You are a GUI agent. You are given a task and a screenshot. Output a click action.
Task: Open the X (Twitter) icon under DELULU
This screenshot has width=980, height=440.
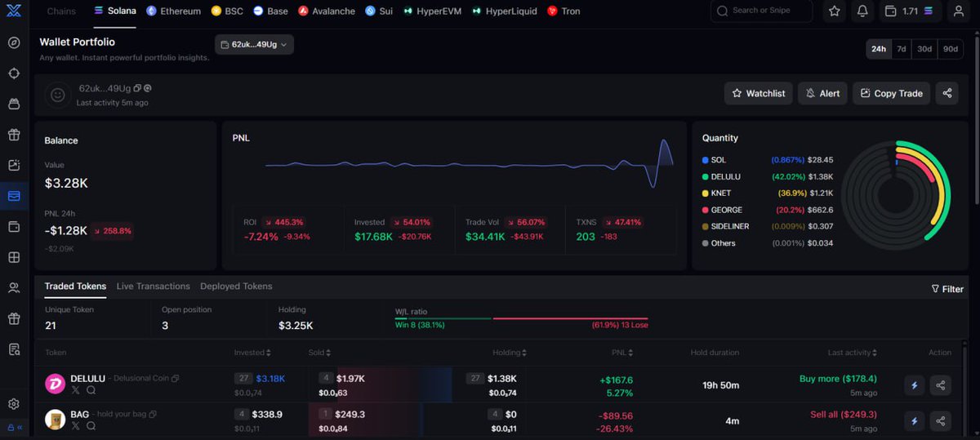[76, 391]
